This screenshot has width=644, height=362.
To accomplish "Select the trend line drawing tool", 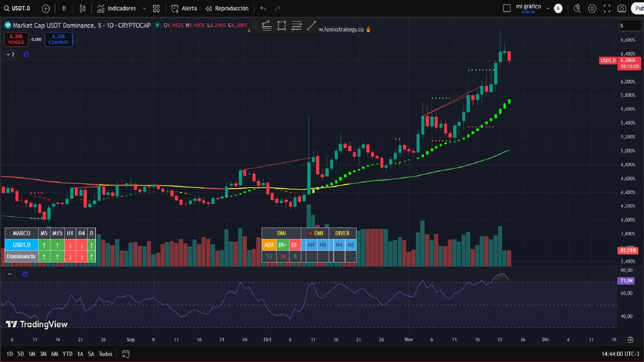I will click(x=312, y=26).
